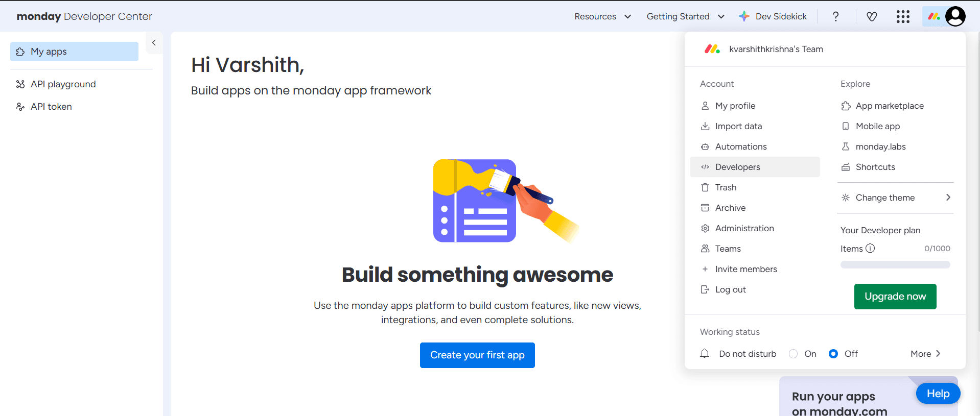Click the Do not disturb bell icon
Image resolution: width=980 pixels, height=416 pixels.
705,353
